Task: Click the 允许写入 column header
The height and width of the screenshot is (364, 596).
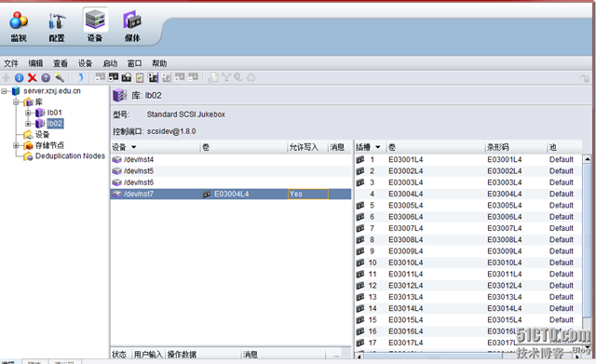Action: point(307,147)
